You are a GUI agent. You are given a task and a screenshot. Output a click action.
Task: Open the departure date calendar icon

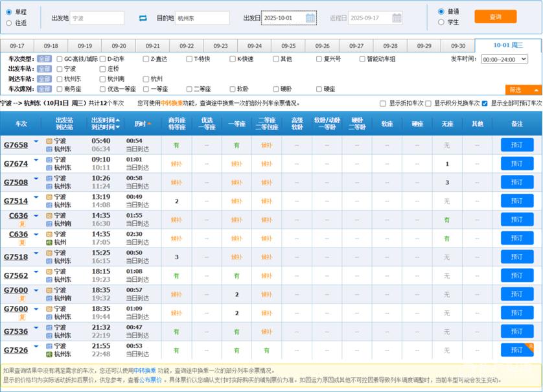(x=310, y=18)
